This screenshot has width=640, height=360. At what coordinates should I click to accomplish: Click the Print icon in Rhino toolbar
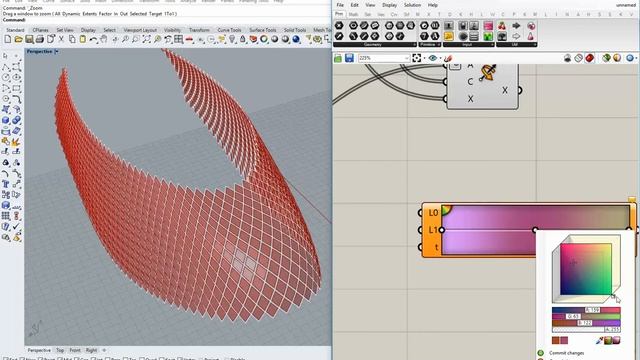[40, 40]
